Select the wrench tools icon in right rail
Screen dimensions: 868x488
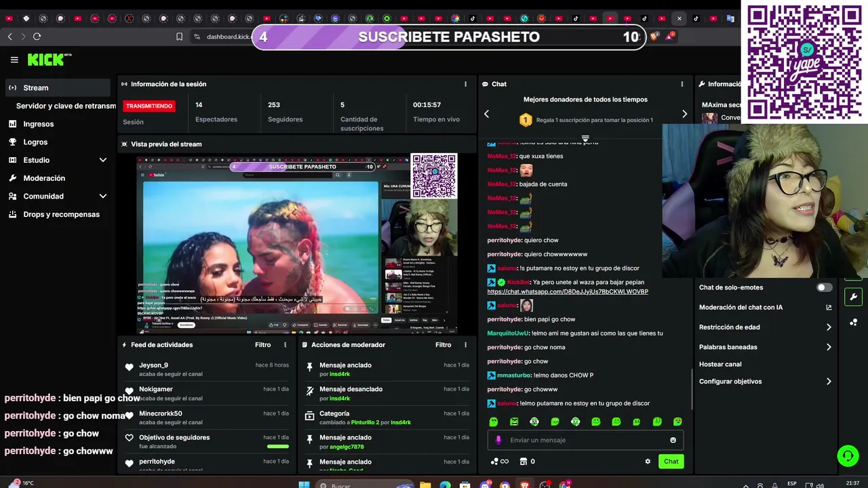coord(854,297)
